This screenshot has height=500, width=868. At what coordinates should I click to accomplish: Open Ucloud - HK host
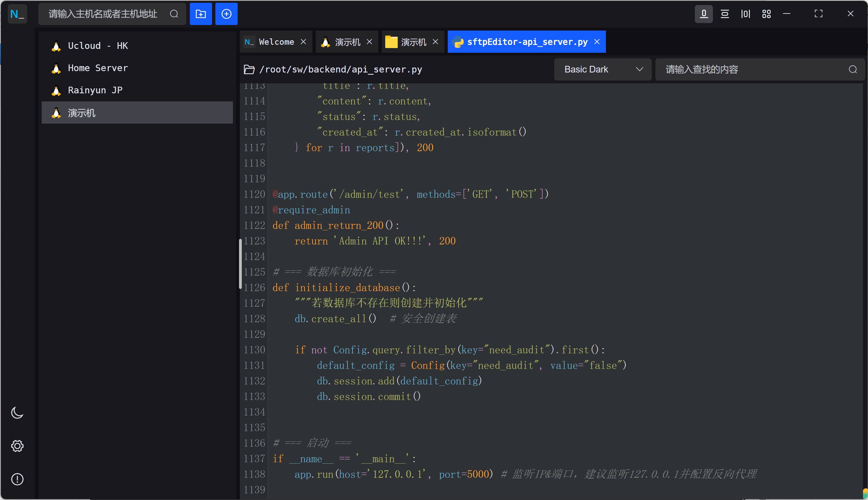click(98, 46)
